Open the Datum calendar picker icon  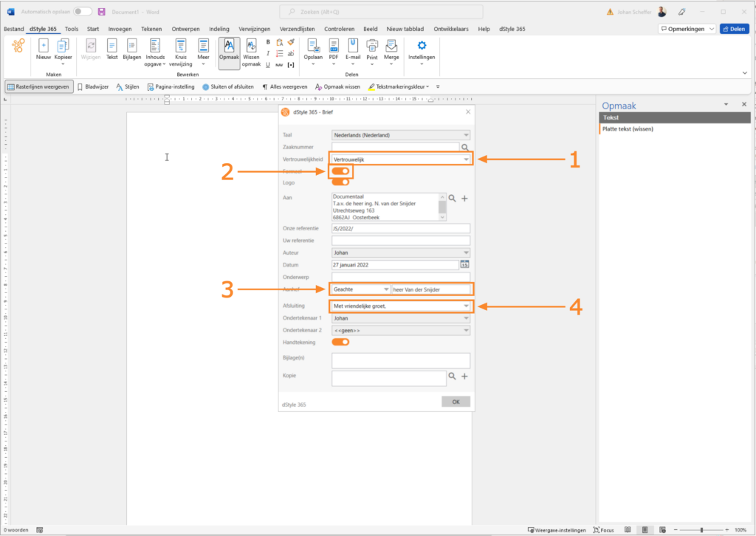pos(465,264)
